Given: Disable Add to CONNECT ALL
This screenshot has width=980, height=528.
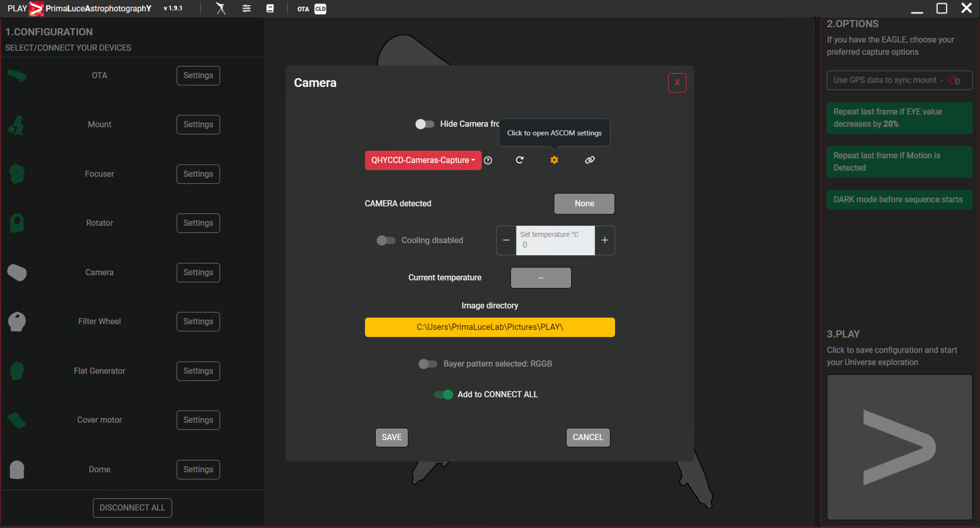Looking at the screenshot, I should click(443, 394).
